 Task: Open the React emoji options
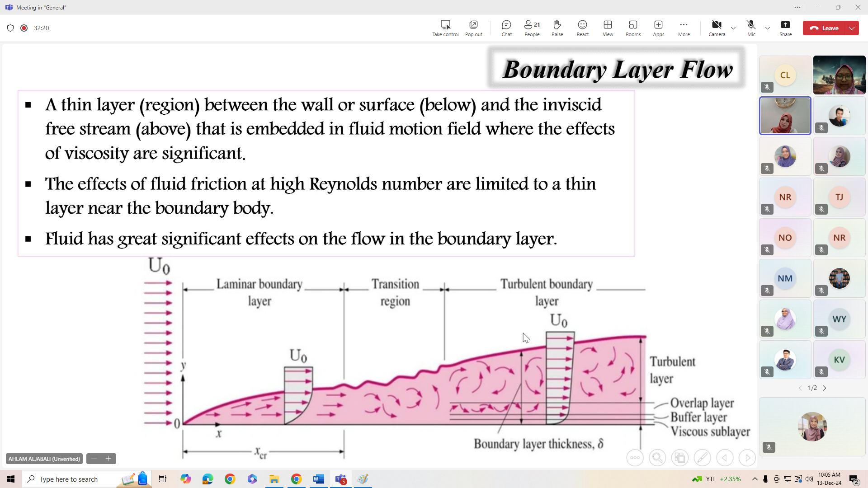pyautogui.click(x=583, y=28)
